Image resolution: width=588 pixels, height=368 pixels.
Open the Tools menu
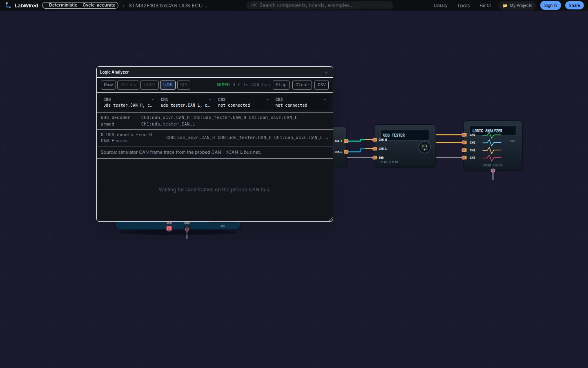463,6
